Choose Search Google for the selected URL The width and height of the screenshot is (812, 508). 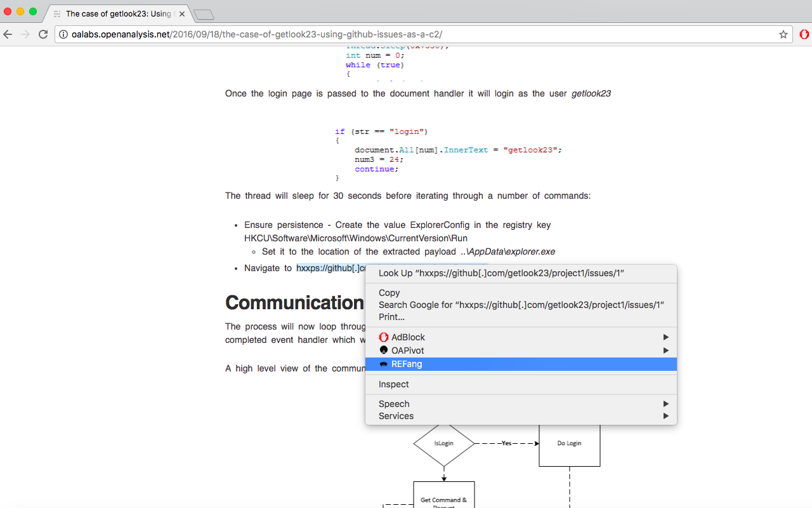click(521, 305)
